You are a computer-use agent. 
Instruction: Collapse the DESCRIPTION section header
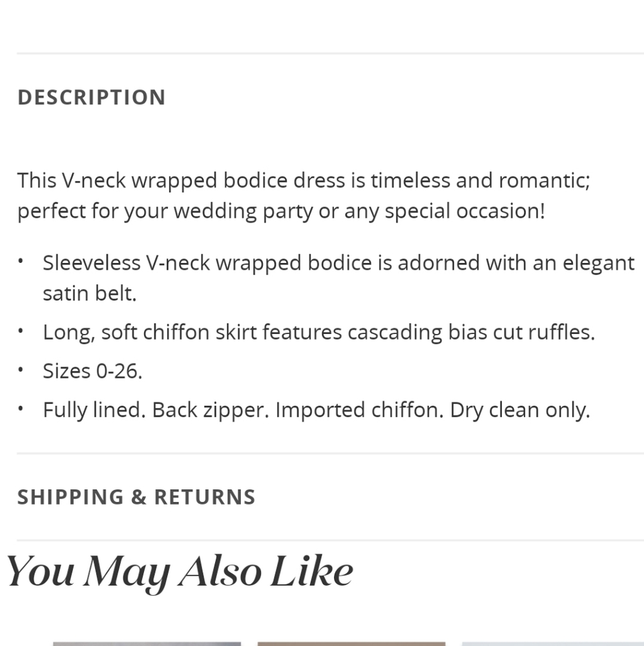pyautogui.click(x=92, y=98)
